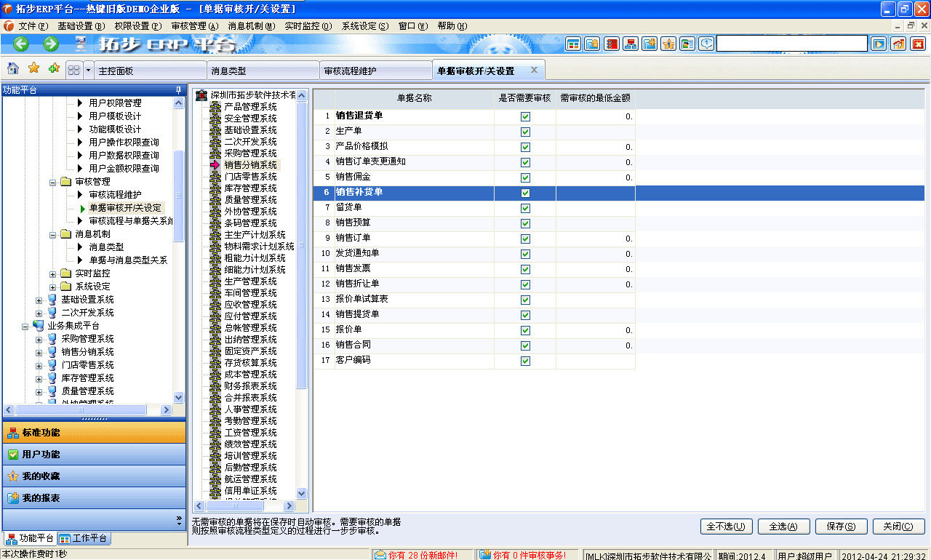Toggle the 生产单 approval checkbox
Image resolution: width=931 pixels, height=560 pixels.
tap(524, 132)
